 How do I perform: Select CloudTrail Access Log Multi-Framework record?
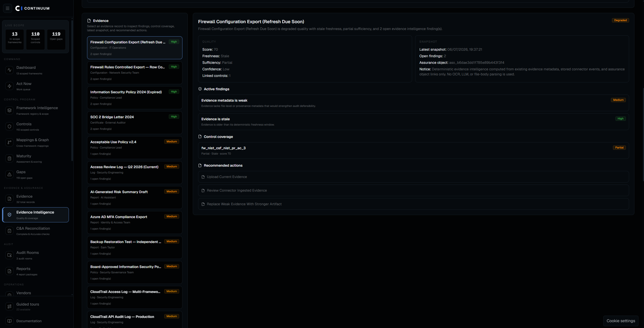click(x=135, y=297)
